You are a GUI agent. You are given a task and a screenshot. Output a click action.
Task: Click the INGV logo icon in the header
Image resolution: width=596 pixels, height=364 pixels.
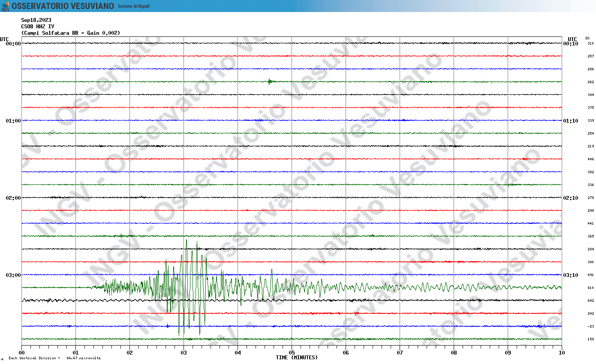point(5,6)
